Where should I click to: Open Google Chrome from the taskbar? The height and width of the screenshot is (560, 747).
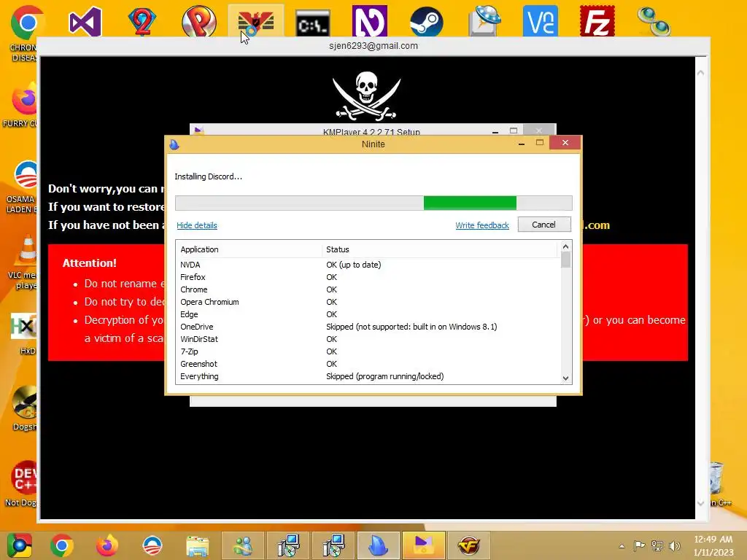[x=62, y=545]
